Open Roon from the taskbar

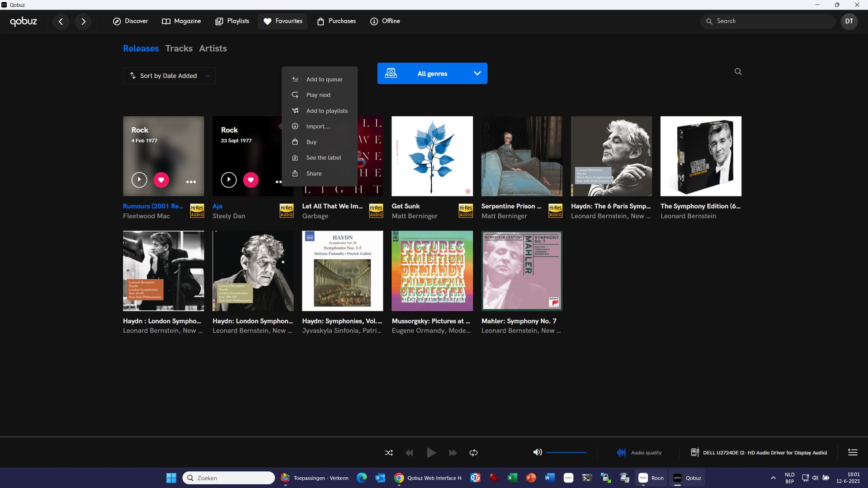[651, 478]
